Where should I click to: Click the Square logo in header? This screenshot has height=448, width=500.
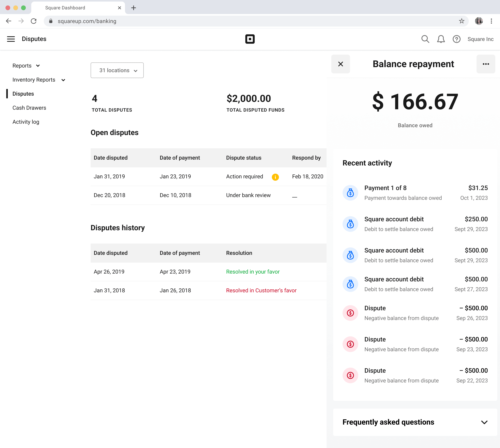click(250, 39)
